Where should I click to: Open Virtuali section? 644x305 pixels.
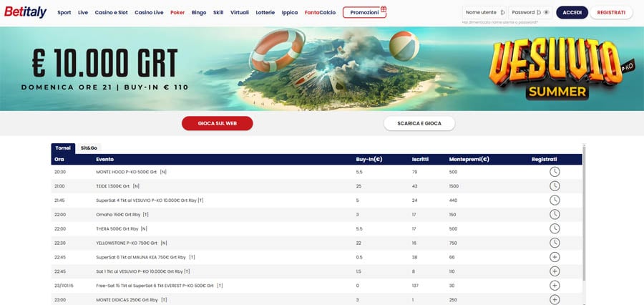point(240,12)
